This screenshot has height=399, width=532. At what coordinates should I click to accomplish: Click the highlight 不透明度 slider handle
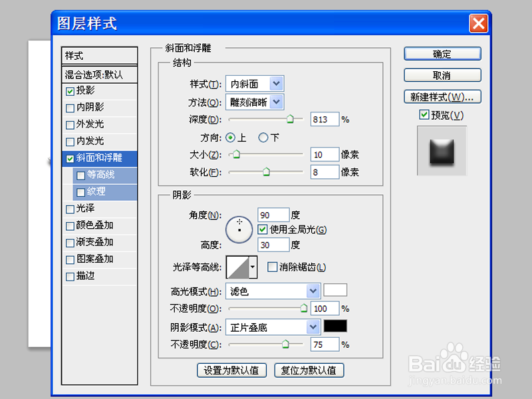coord(304,308)
